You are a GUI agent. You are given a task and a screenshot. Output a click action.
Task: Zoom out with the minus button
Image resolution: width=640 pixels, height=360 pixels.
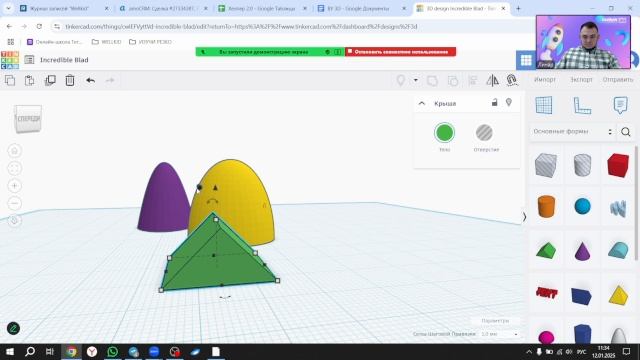tap(14, 203)
